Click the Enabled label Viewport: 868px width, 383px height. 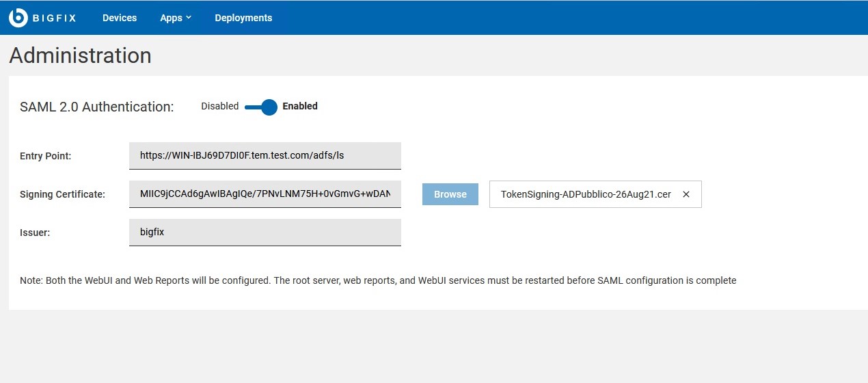300,106
